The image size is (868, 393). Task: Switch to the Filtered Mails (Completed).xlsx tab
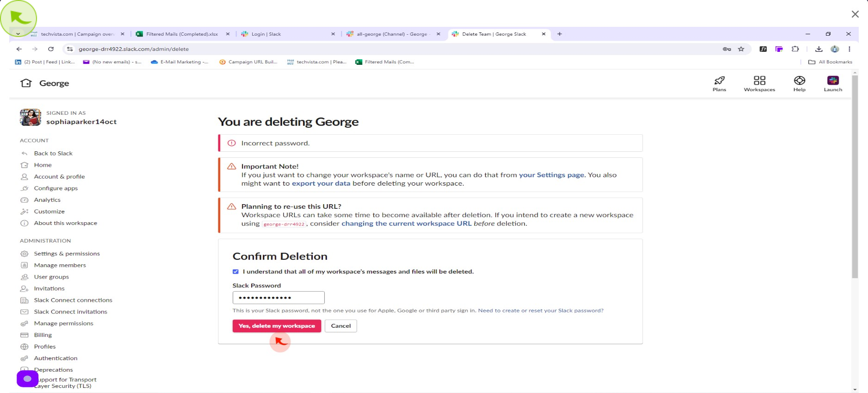[182, 34]
